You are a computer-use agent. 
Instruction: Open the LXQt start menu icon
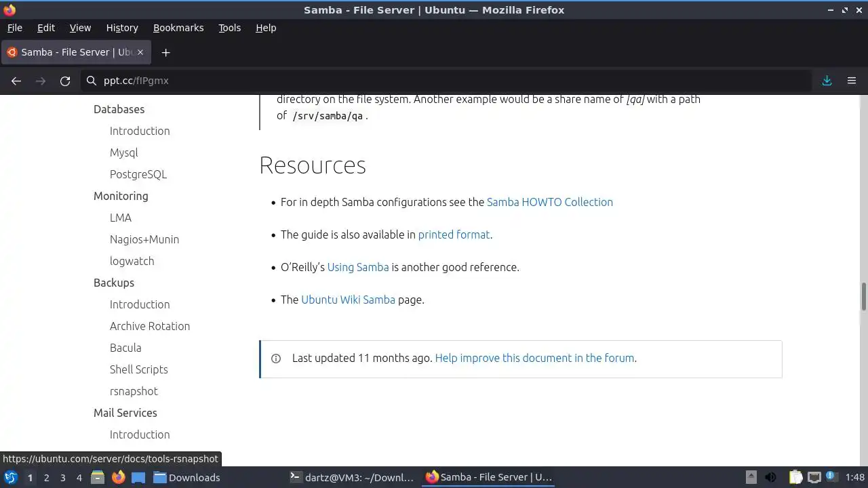click(x=10, y=477)
